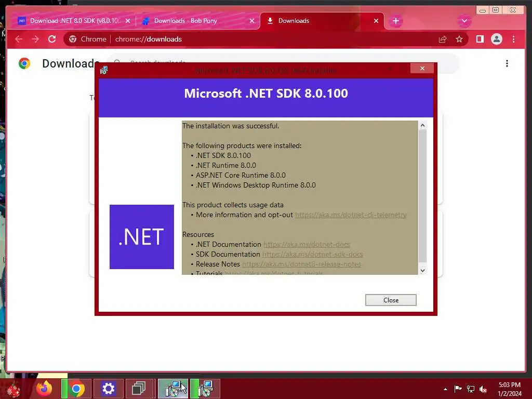
Task: Open Firefox from the taskbar
Action: [x=45, y=389]
